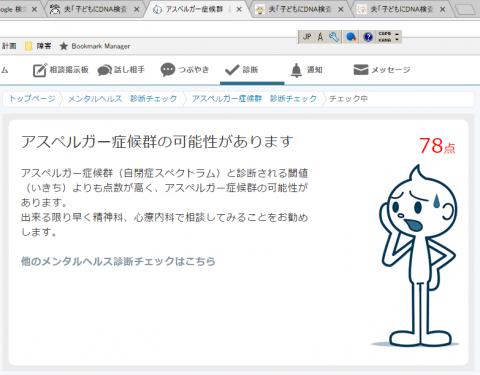Close the Google 検索 tab

coord(34,9)
